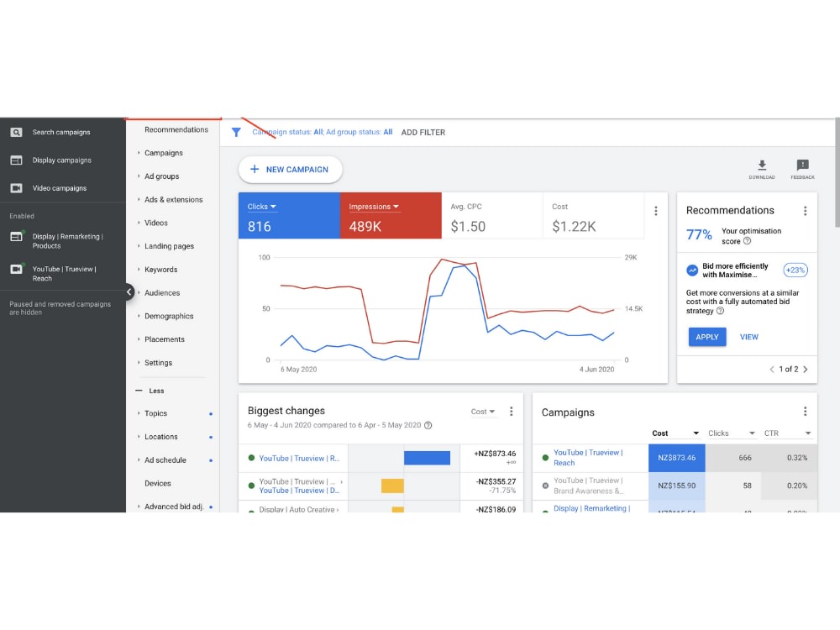The image size is (840, 630).
Task: Go to previous recommendation arrow
Action: pos(771,369)
